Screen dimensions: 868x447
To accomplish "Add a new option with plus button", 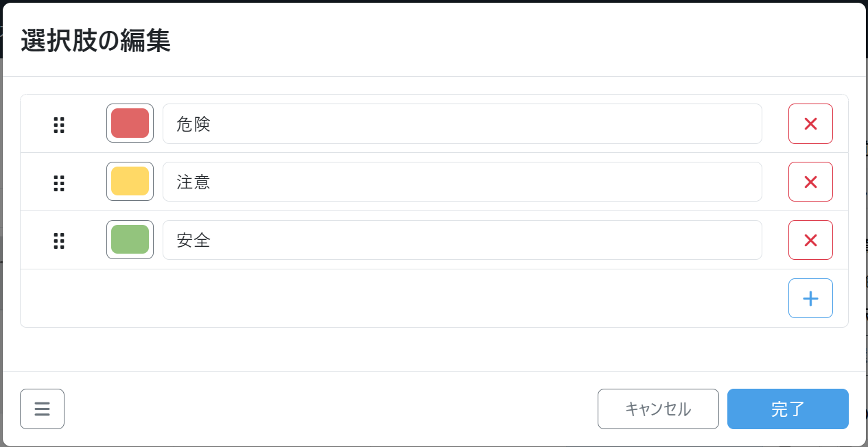I will pos(810,299).
